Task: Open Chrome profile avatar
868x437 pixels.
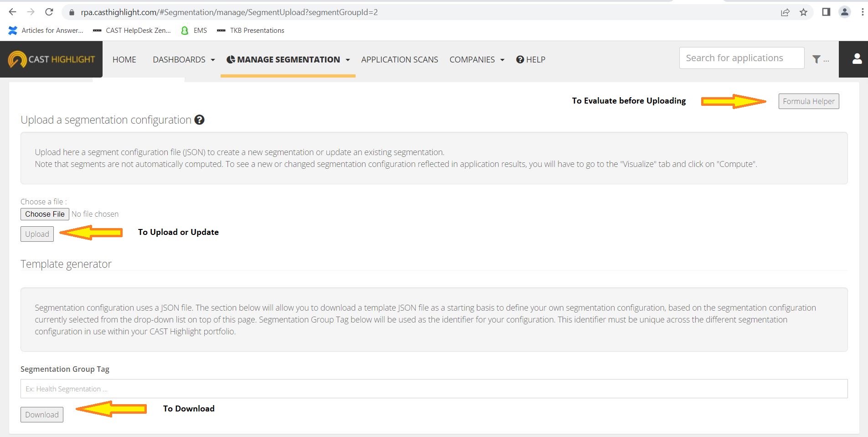Action: pos(844,12)
